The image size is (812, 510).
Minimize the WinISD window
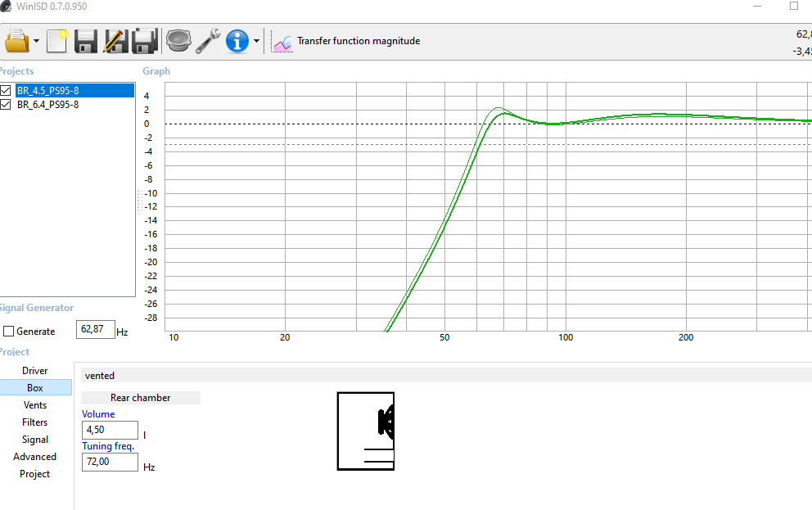coord(757,7)
